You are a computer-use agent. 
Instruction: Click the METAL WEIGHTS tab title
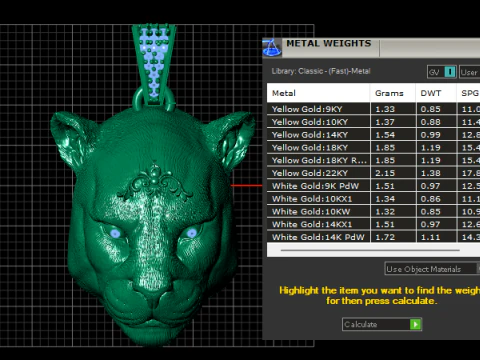(x=329, y=44)
